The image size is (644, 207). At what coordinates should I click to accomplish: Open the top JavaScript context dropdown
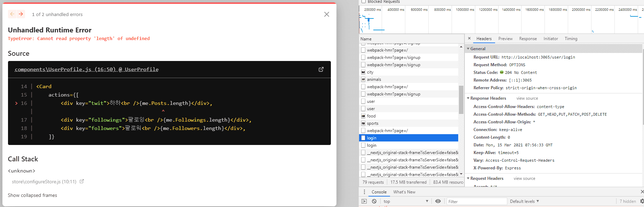click(x=406, y=201)
